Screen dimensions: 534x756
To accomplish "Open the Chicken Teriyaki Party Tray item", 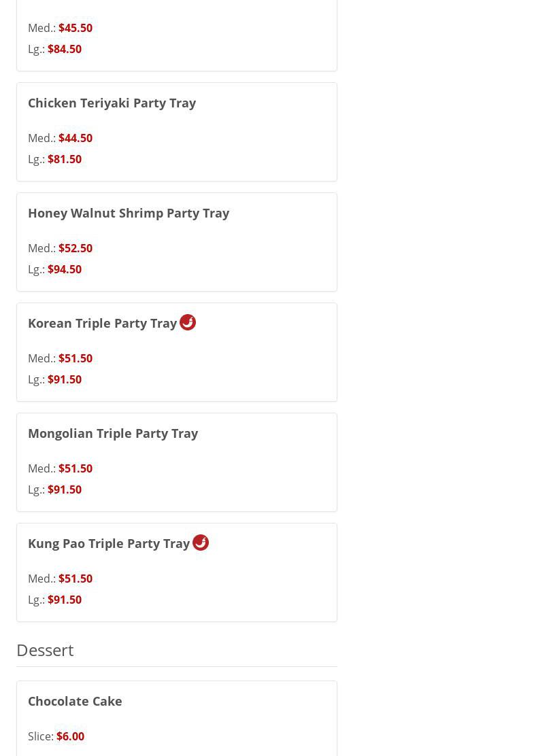I will tap(112, 103).
